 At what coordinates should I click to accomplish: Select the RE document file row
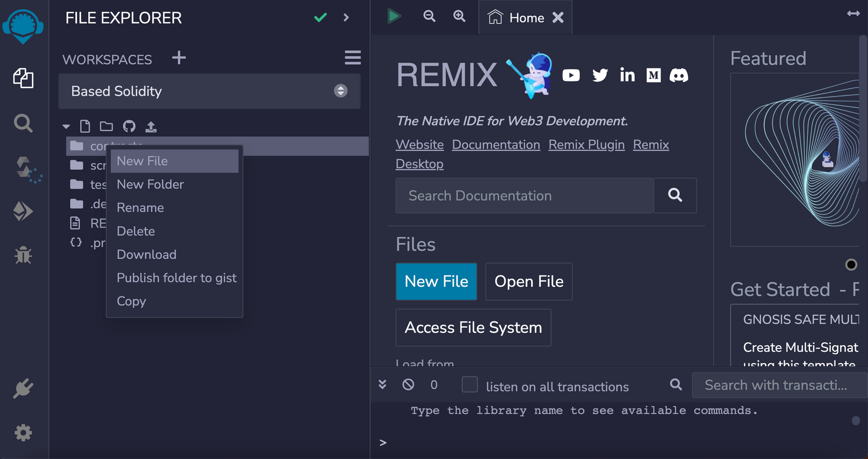(88, 223)
